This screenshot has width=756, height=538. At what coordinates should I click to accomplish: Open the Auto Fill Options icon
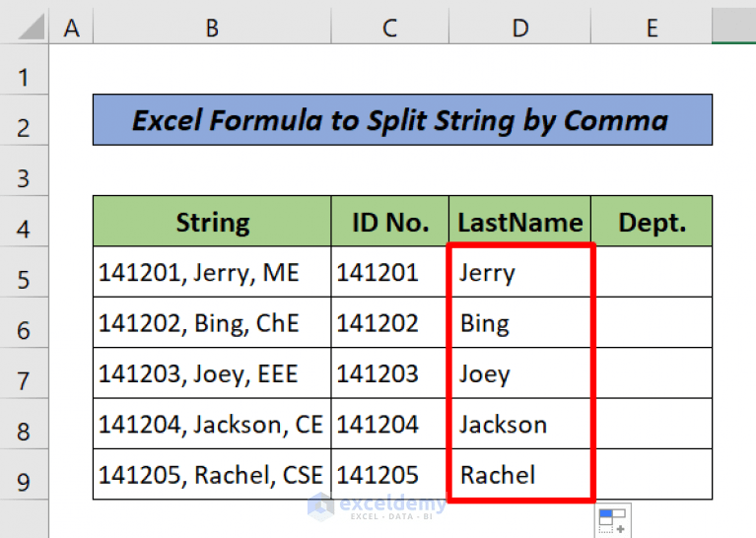[612, 521]
